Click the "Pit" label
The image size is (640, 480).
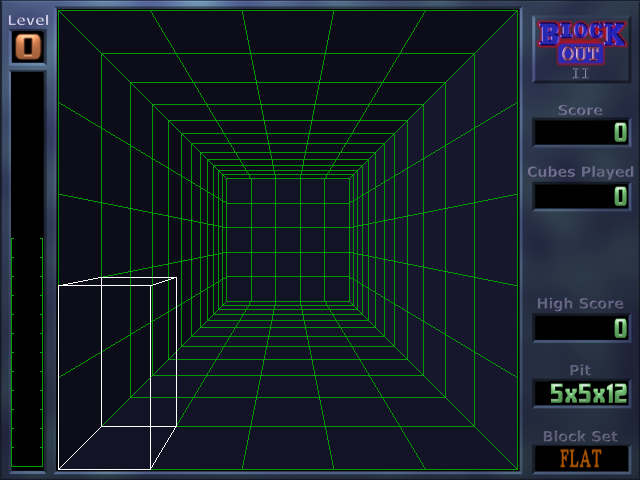580,370
